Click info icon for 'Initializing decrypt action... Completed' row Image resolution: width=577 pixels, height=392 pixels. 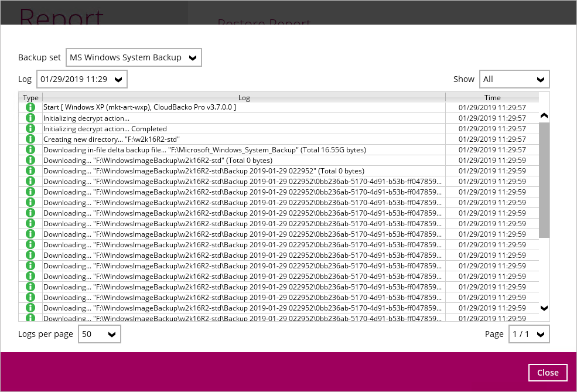[x=30, y=129]
